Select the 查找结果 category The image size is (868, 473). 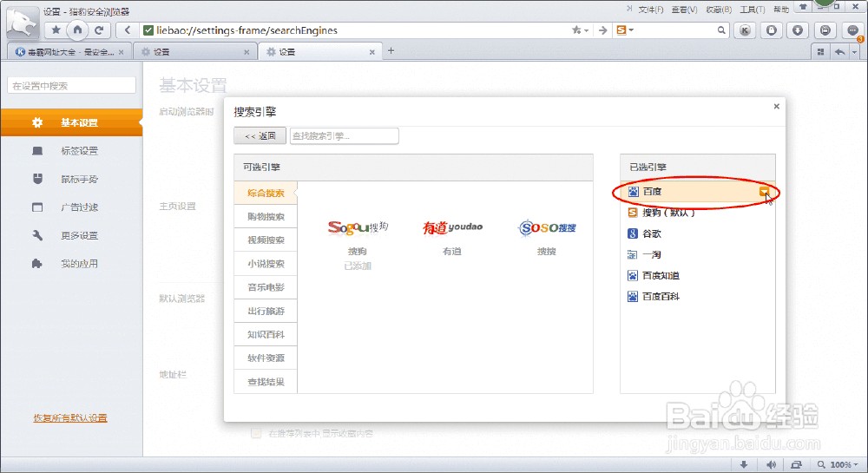click(x=266, y=382)
